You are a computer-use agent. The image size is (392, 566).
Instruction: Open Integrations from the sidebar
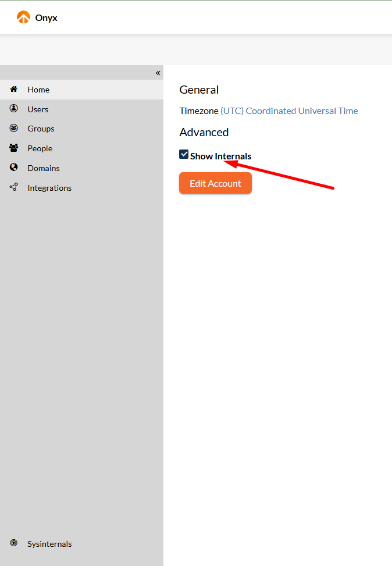[x=81, y=188]
